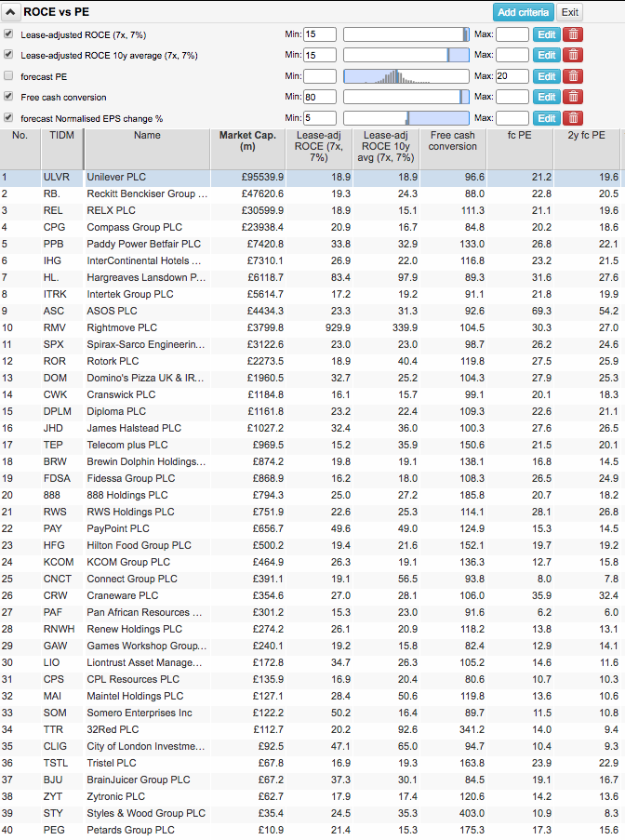This screenshot has width=625, height=840.
Task: Focus Max field for ROCE 10y average
Action: coord(512,55)
